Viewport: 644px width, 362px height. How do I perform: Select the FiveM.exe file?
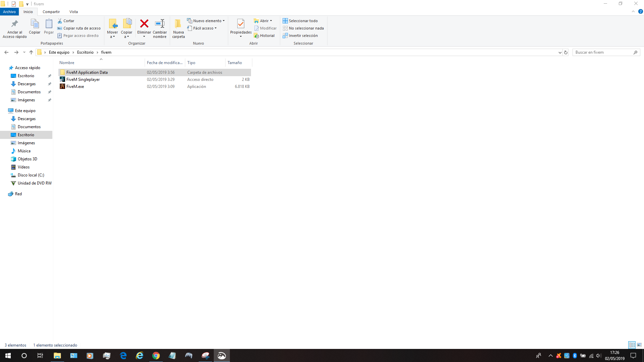point(154,87)
